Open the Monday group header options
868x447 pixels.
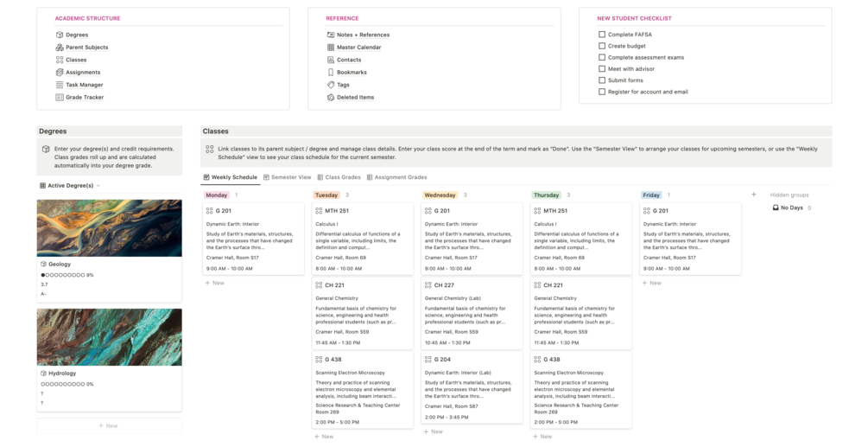(x=217, y=195)
